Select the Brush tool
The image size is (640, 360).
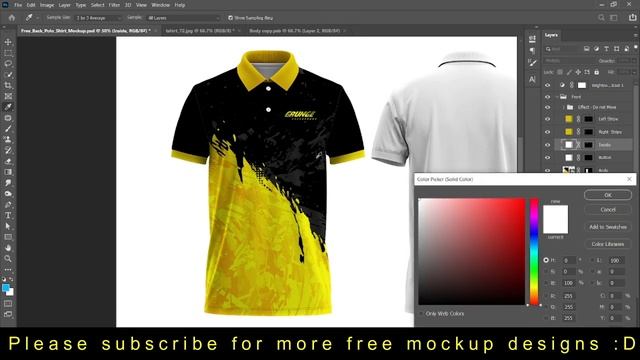click(8, 129)
